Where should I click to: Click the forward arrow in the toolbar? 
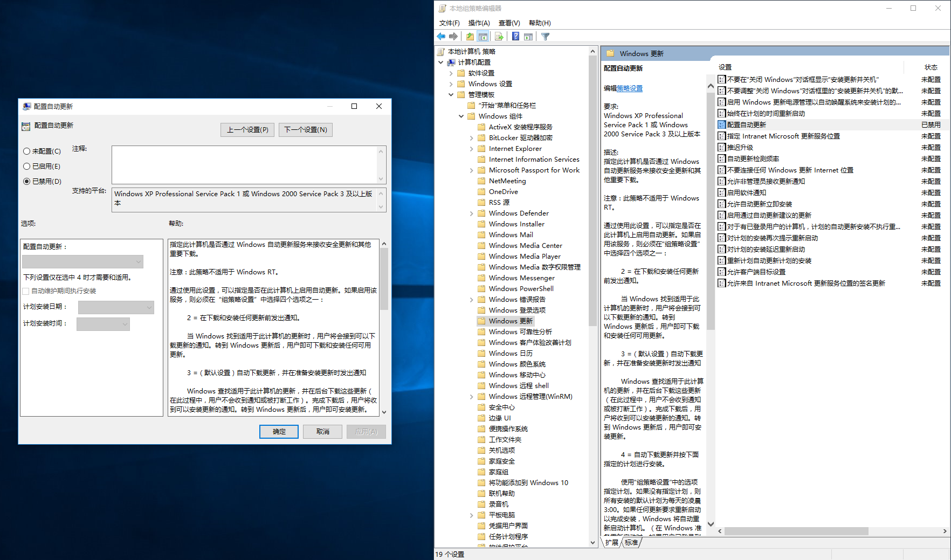click(x=453, y=37)
